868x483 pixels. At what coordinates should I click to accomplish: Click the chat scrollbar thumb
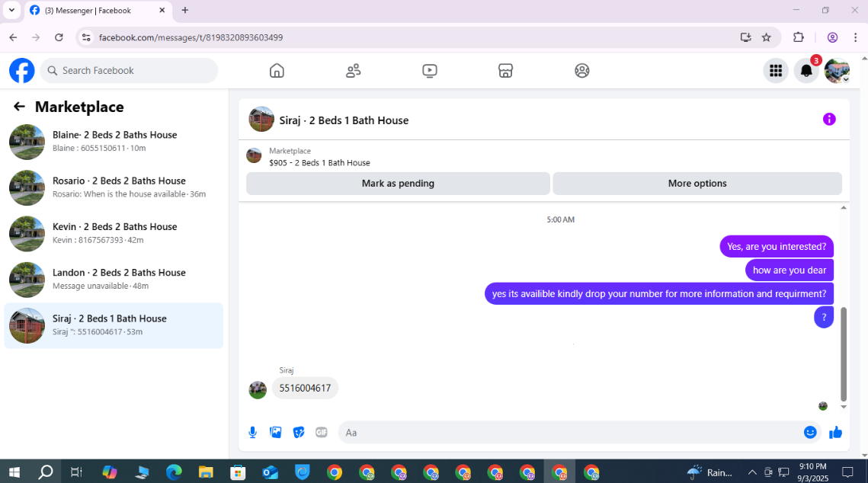[x=844, y=354]
